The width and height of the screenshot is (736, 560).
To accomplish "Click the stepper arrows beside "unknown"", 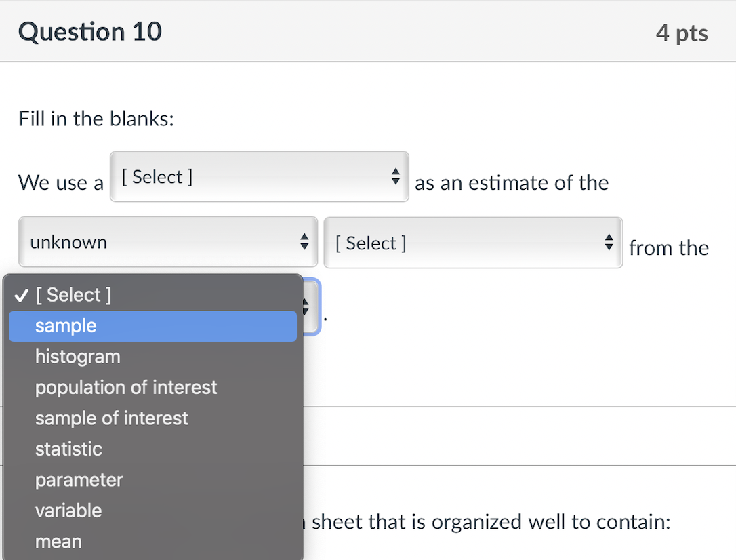I will (x=304, y=241).
